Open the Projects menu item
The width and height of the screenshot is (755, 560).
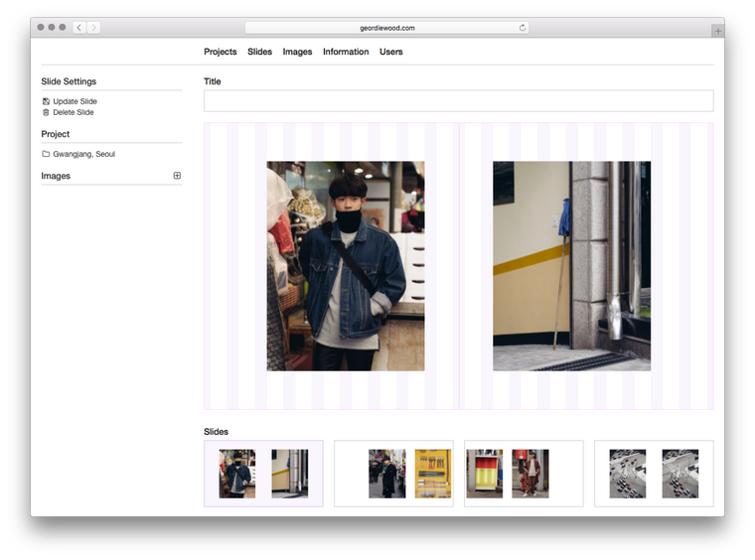tap(221, 52)
